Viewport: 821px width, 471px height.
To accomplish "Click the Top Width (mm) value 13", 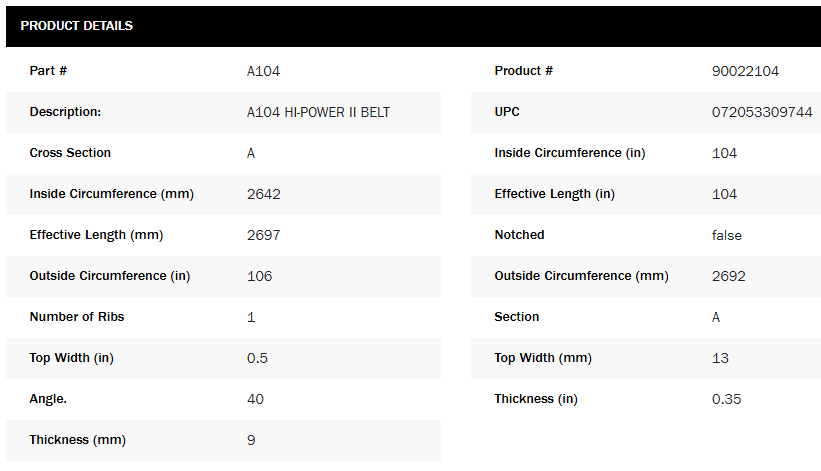I will [x=720, y=358].
